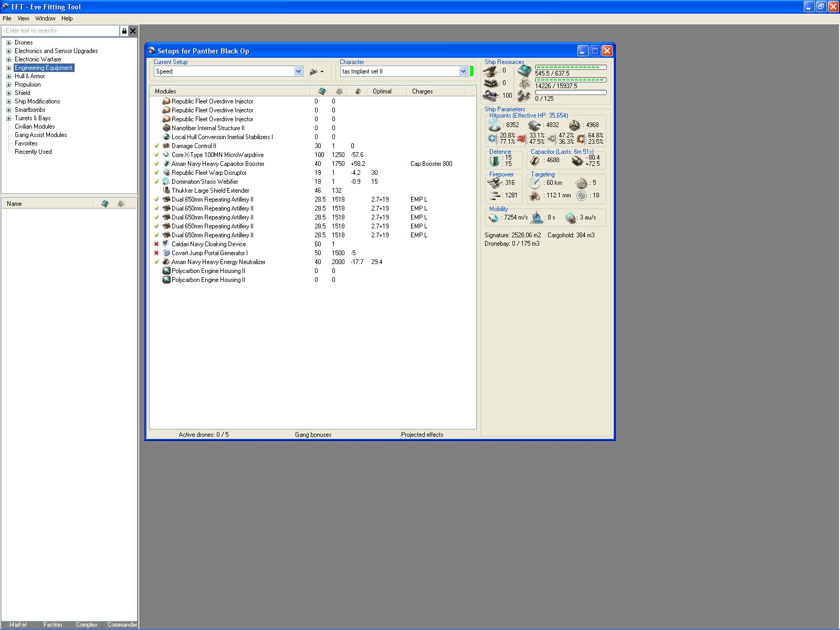Activate the Caldari Navy Cloaking Device red X
The image size is (840, 630).
pos(156,244)
